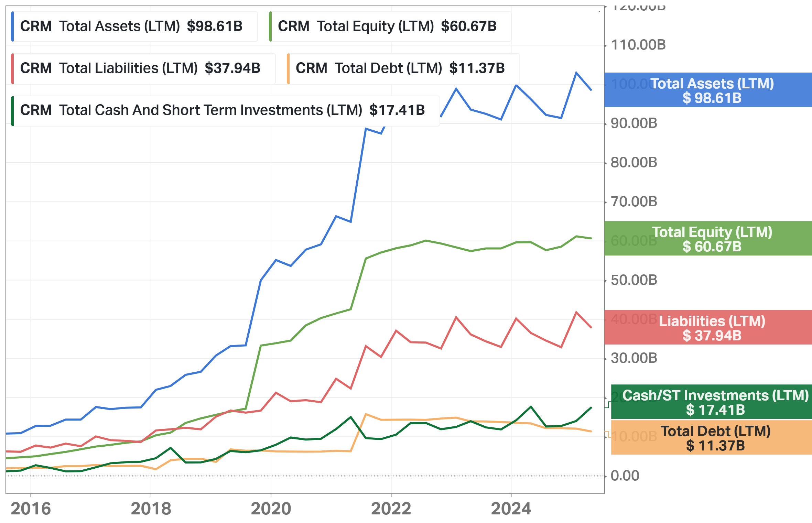This screenshot has height=523, width=812.
Task: Click the blue color bar beside Total Assets
Action: (12, 26)
